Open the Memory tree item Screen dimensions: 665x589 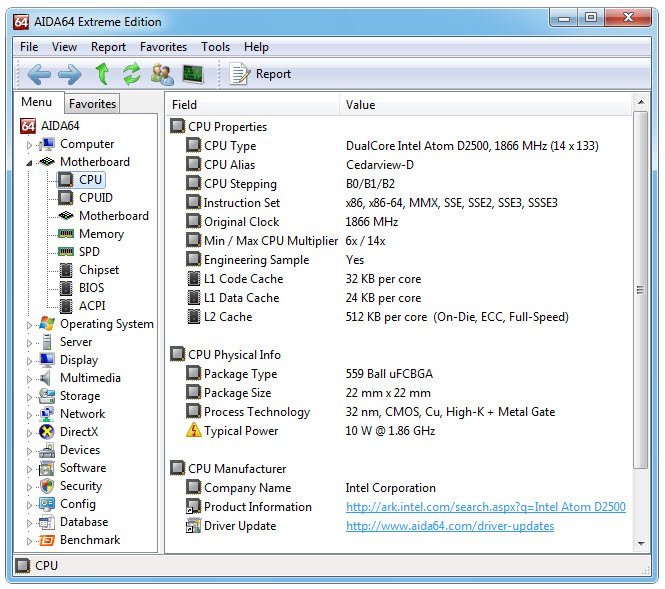[91, 234]
